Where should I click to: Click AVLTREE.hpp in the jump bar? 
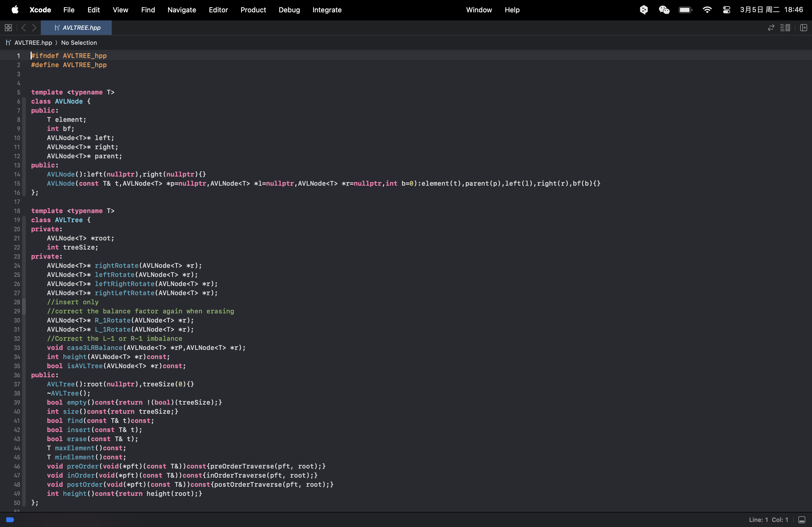33,43
